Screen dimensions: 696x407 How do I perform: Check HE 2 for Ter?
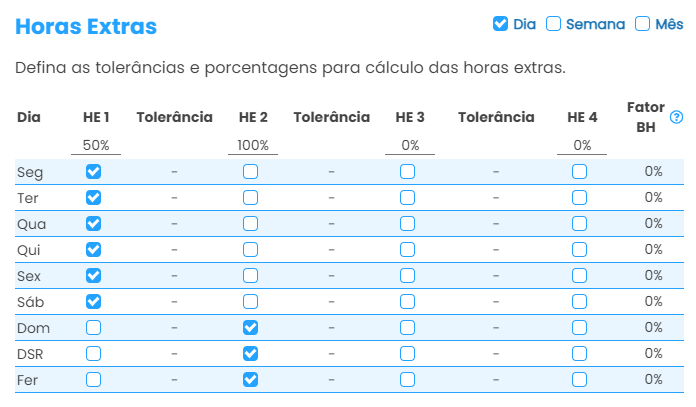click(x=251, y=198)
